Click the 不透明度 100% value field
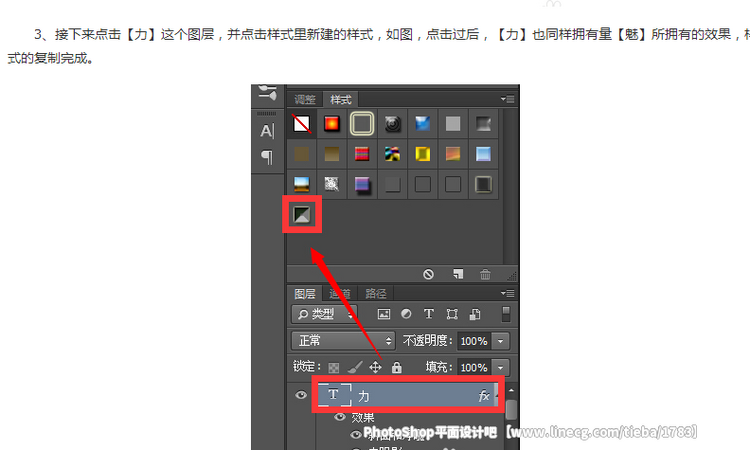 point(474,341)
